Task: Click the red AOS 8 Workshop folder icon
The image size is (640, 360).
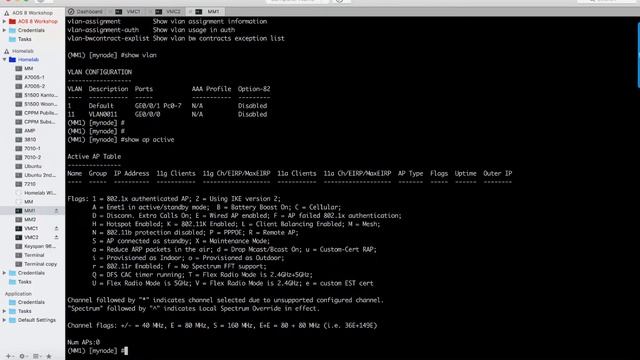Action: click(x=12, y=21)
